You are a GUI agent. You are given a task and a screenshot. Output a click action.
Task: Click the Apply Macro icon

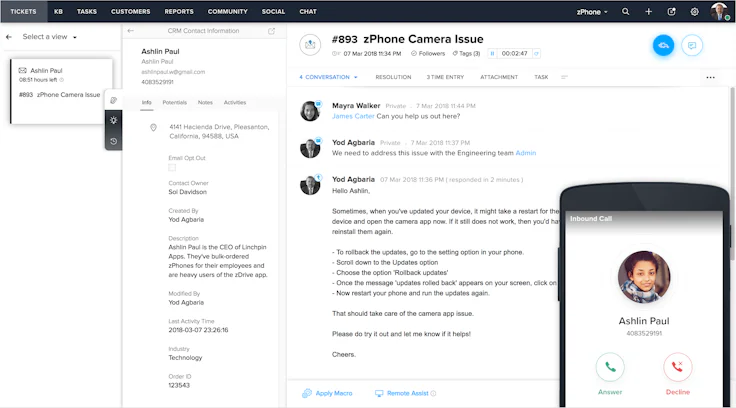[307, 393]
